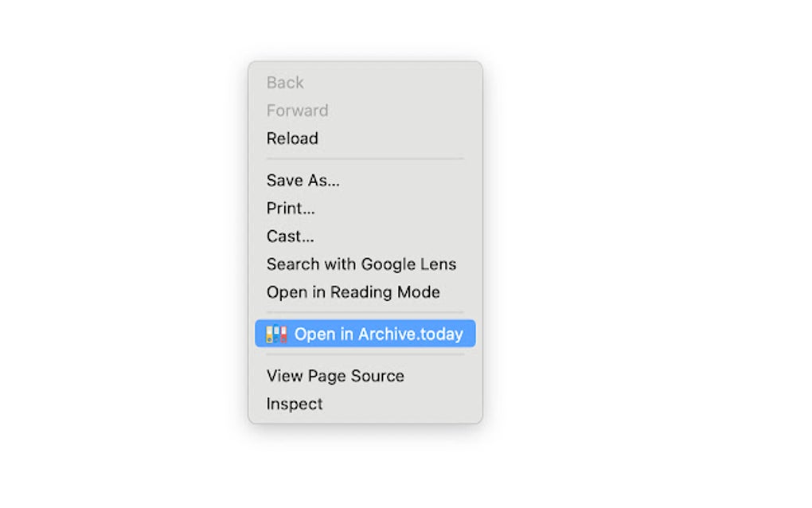The width and height of the screenshot is (812, 508).
Task: Click the Archive.today extension icon
Action: 276,334
